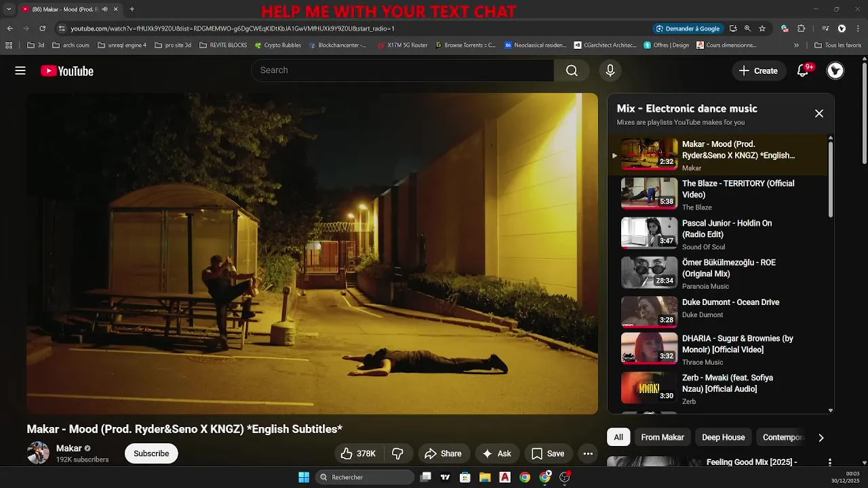Bookmark this page with the star icon
Screen dimensions: 868x488
point(762,28)
